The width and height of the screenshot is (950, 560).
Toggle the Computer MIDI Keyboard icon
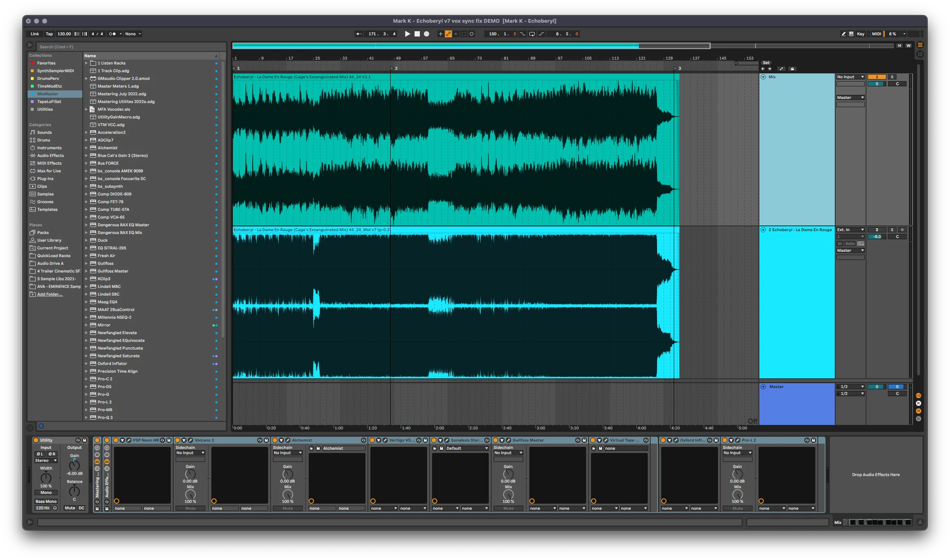[851, 34]
